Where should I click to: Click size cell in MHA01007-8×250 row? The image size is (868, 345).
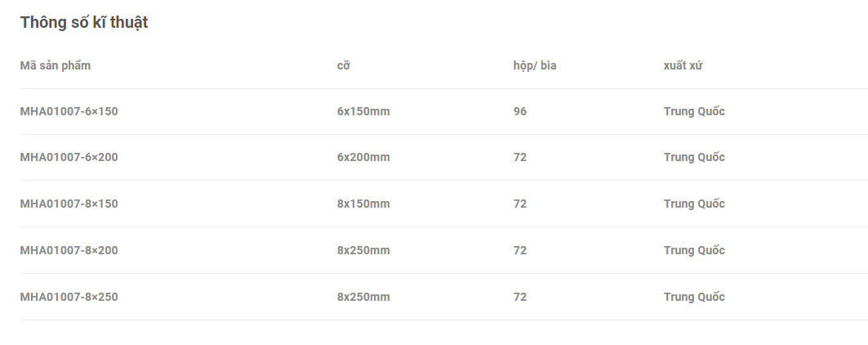click(363, 298)
